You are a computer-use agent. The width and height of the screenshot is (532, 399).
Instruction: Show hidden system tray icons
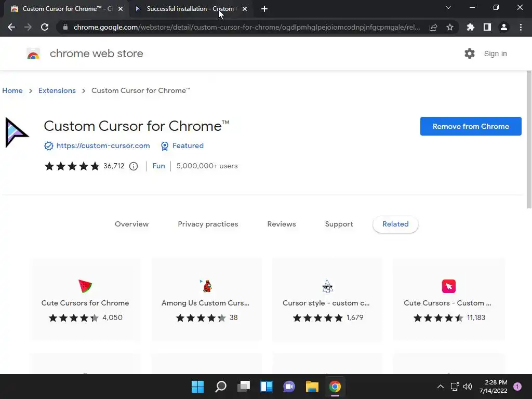441,387
